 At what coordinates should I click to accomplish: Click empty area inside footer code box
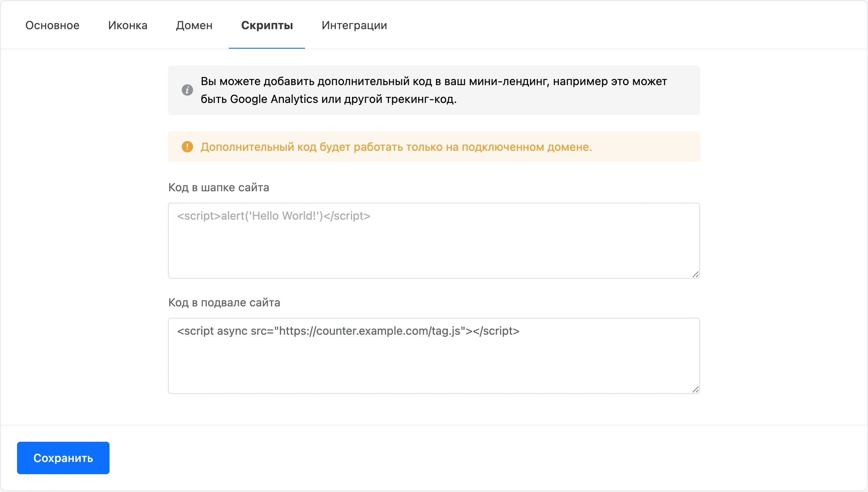click(434, 369)
